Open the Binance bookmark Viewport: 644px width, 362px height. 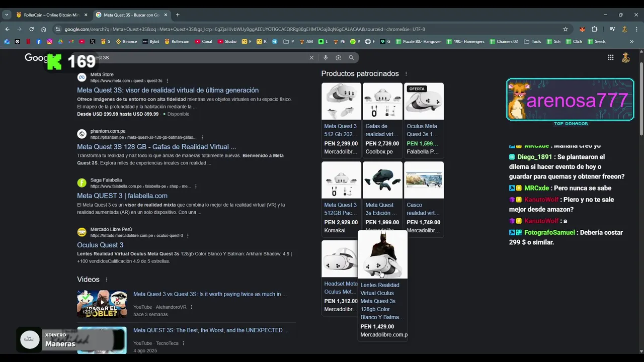pos(126,42)
